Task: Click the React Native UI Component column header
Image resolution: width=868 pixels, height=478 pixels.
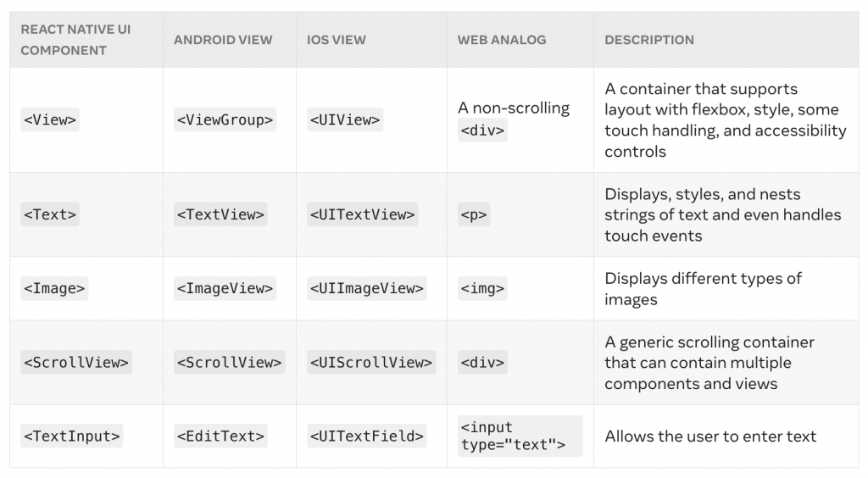Action: (76, 40)
